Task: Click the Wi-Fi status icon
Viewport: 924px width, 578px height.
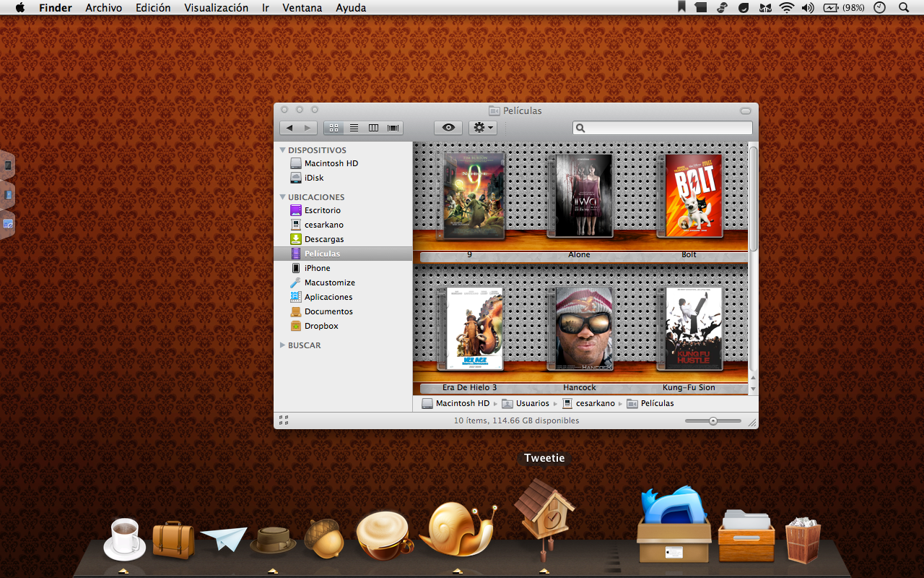Action: point(786,8)
